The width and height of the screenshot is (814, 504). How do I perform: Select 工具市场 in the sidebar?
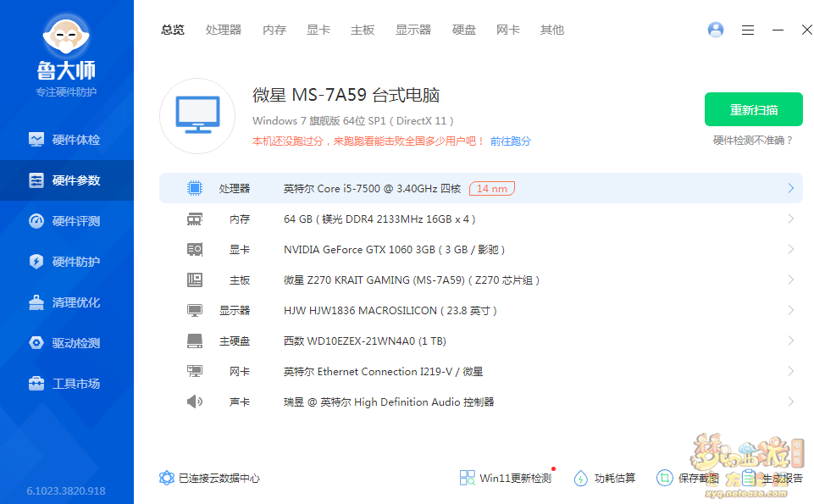[67, 383]
